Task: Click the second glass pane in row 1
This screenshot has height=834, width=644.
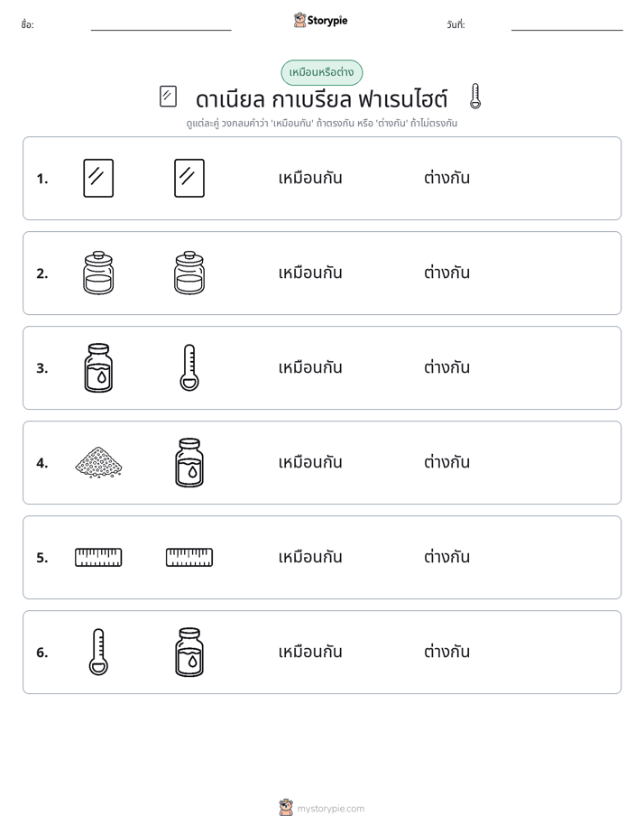Action: click(189, 178)
